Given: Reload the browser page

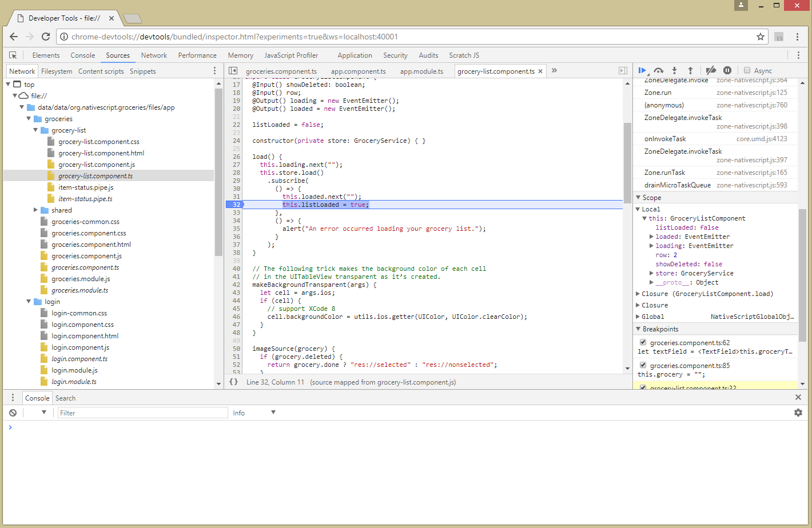Looking at the screenshot, I should pos(46,37).
